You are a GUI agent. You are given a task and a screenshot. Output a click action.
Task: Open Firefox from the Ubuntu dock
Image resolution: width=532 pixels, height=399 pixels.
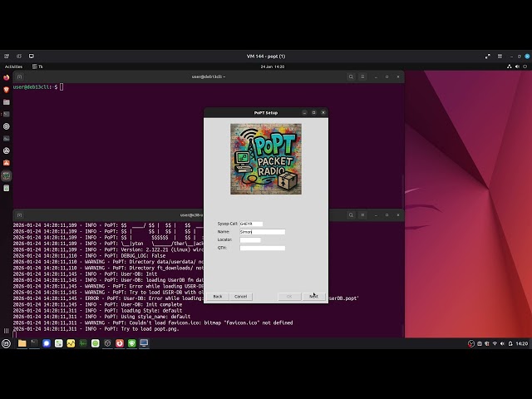click(x=7, y=77)
